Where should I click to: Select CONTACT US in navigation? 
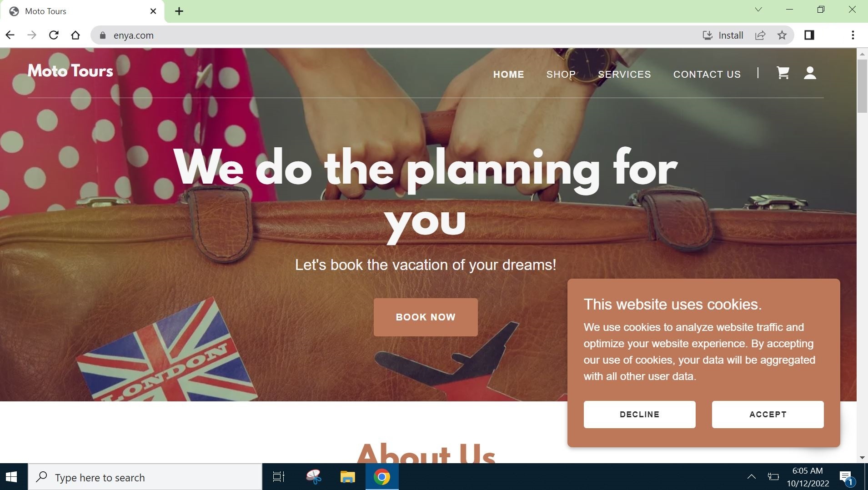coord(707,74)
